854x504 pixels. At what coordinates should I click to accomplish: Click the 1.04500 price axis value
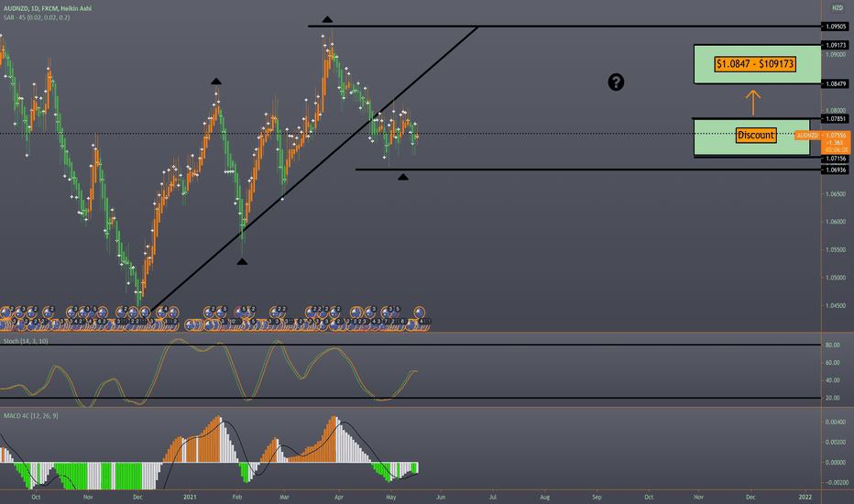[836, 306]
